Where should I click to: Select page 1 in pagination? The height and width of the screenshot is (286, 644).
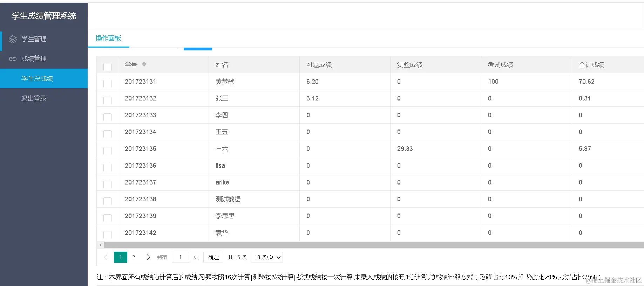click(x=121, y=257)
